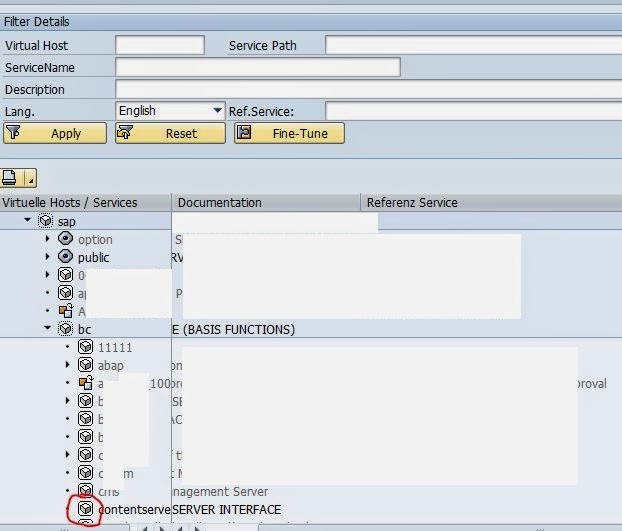Select the public tree item
This screenshot has width=622, height=531.
[93, 257]
